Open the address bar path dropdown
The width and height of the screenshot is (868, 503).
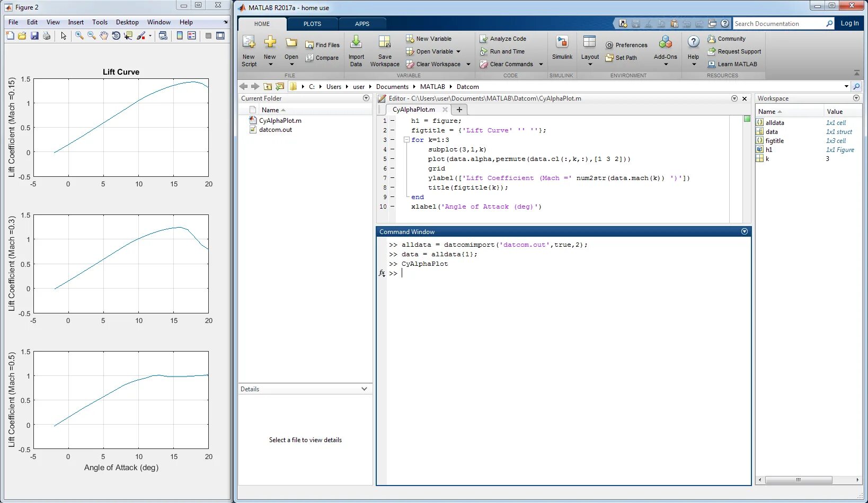click(x=846, y=86)
